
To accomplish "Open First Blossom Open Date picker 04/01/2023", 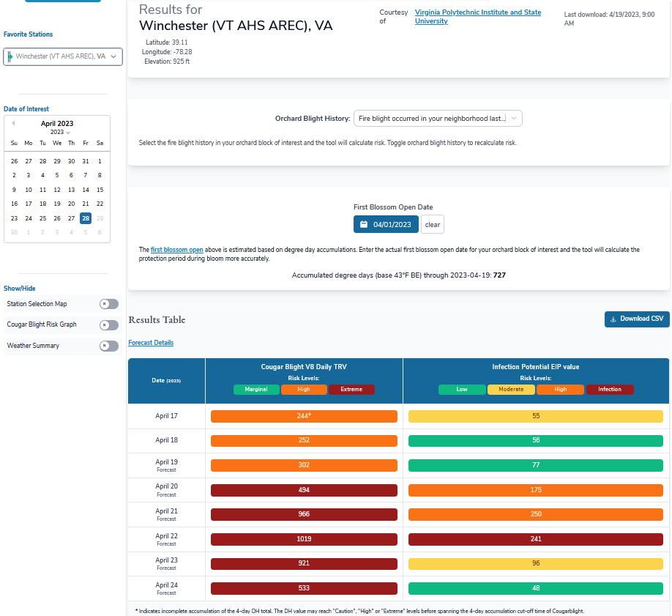I will point(386,224).
